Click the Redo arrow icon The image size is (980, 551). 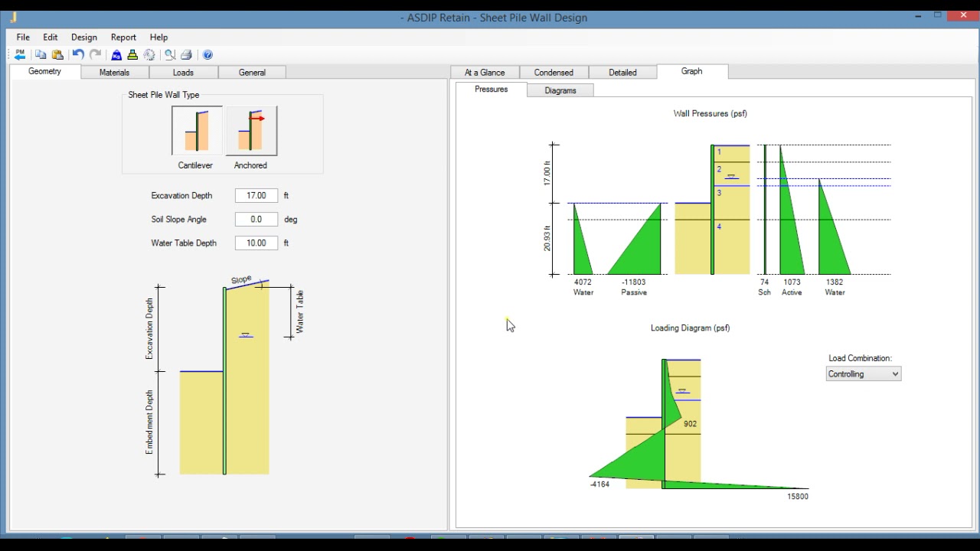tap(95, 54)
